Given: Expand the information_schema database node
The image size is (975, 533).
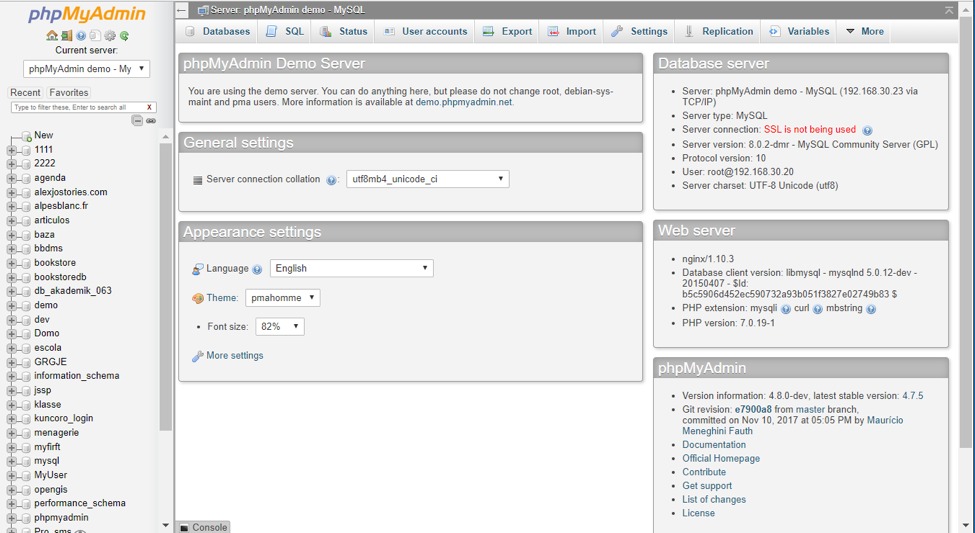Looking at the screenshot, I should coord(11,376).
